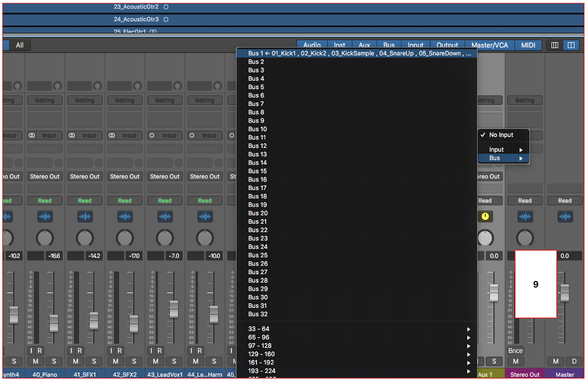This screenshot has width=588, height=382.
Task: Click the waveform icon on the 40_Piano strip
Action: (45, 217)
